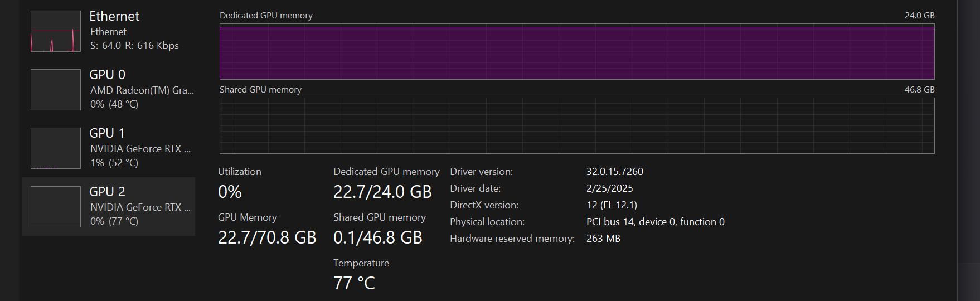This screenshot has height=301, width=980.
Task: Click the 24.0 GB dedicated memory maximum label
Action: coord(919,16)
